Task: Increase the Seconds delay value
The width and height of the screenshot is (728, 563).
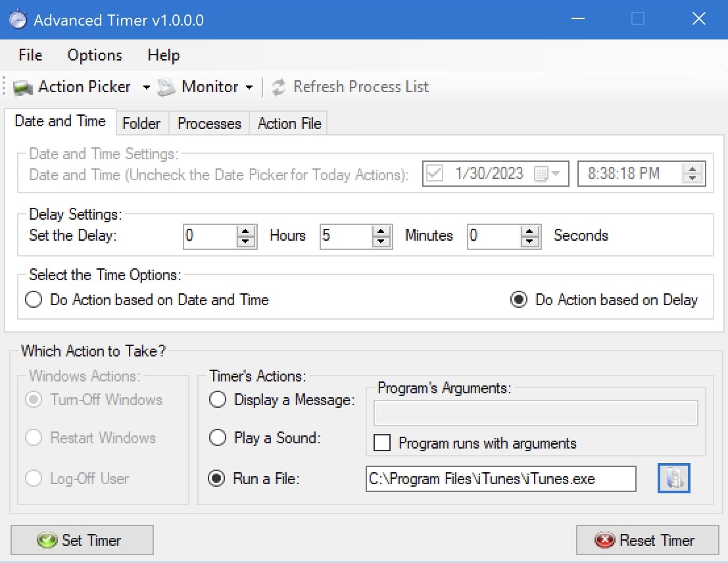Action: (530, 231)
